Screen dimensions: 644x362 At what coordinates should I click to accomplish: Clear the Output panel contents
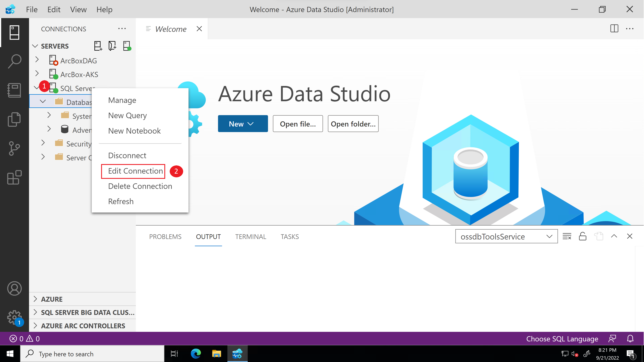567,236
